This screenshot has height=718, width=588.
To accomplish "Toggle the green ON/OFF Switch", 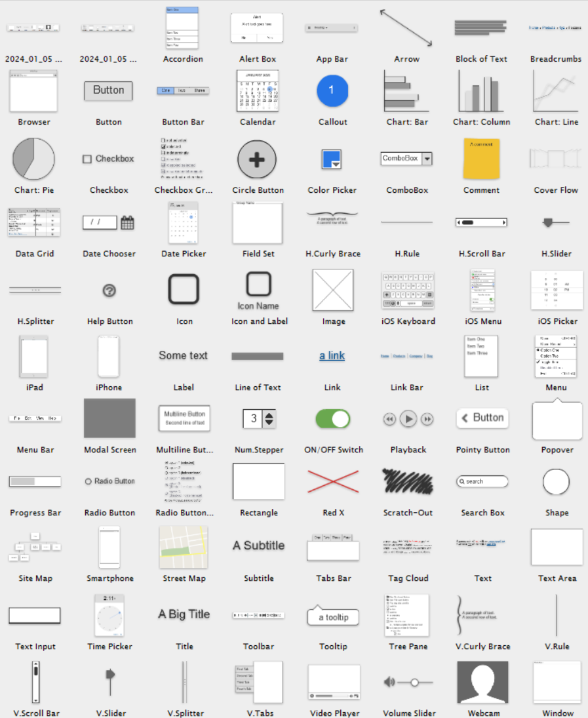I will tap(333, 419).
